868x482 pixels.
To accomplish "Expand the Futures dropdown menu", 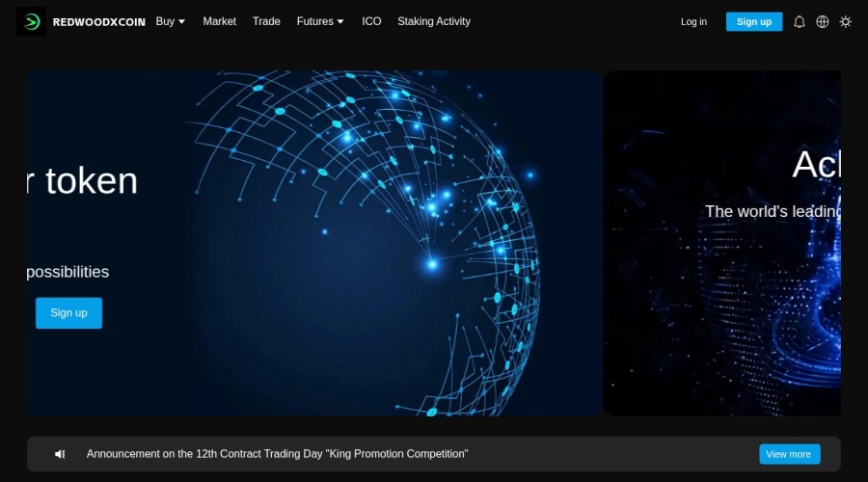I will click(x=320, y=21).
